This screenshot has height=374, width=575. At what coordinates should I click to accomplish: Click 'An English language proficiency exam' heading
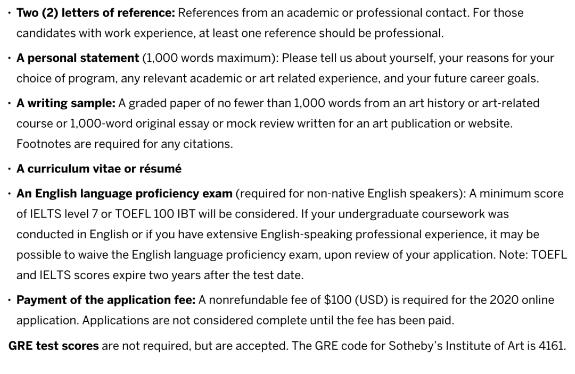pos(124,193)
